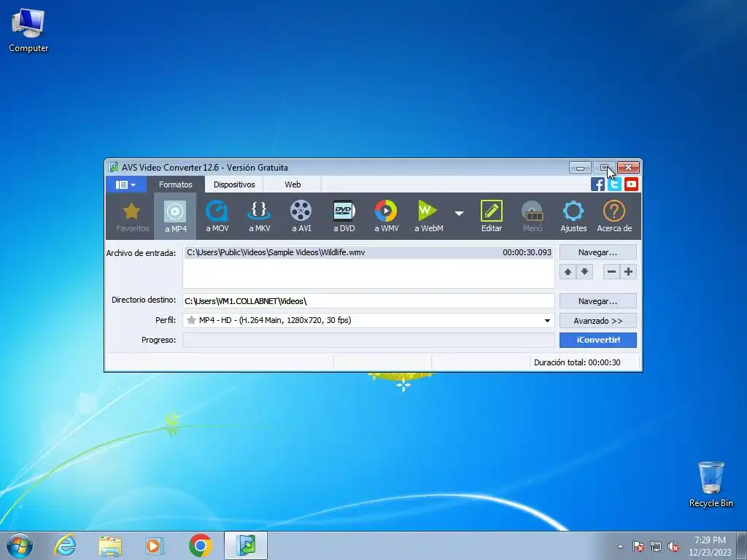
Task: Open the YouTube link icon
Action: 631,184
